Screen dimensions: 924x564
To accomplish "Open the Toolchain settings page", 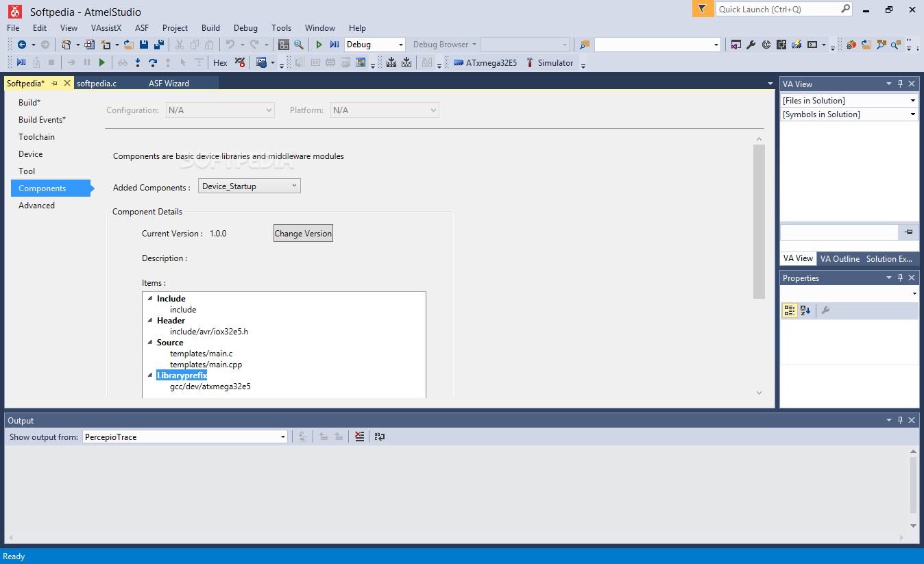I will tap(36, 137).
